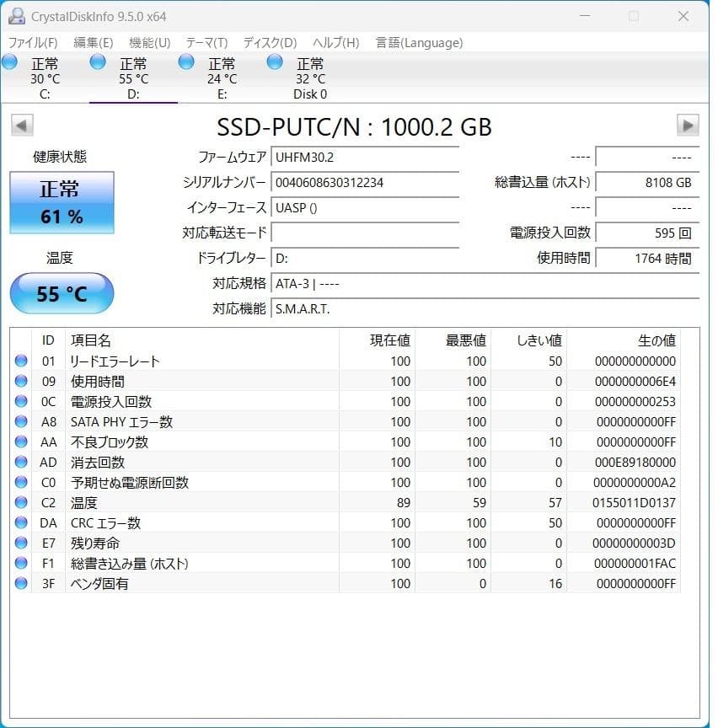Select the C: drive tab at 30 °C
718x728 pixels.
click(x=45, y=78)
